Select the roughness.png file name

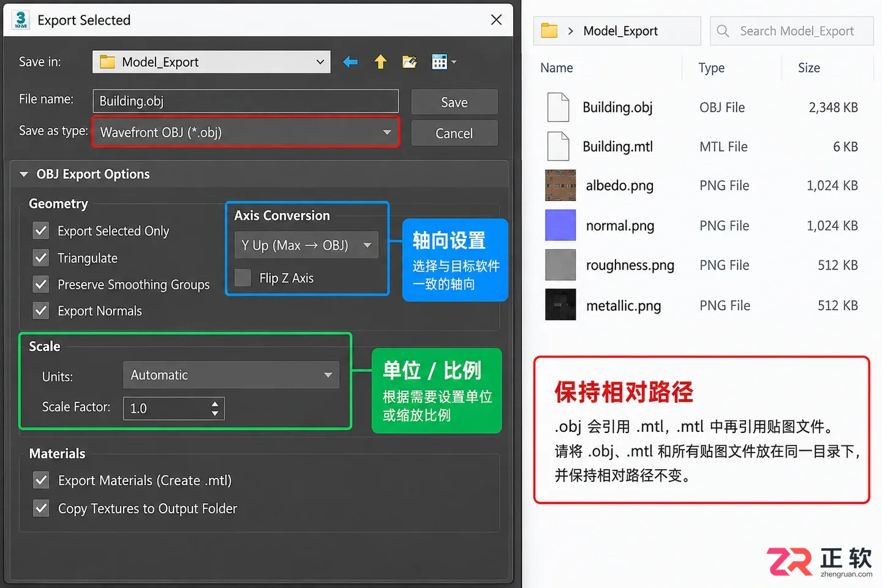point(630,265)
